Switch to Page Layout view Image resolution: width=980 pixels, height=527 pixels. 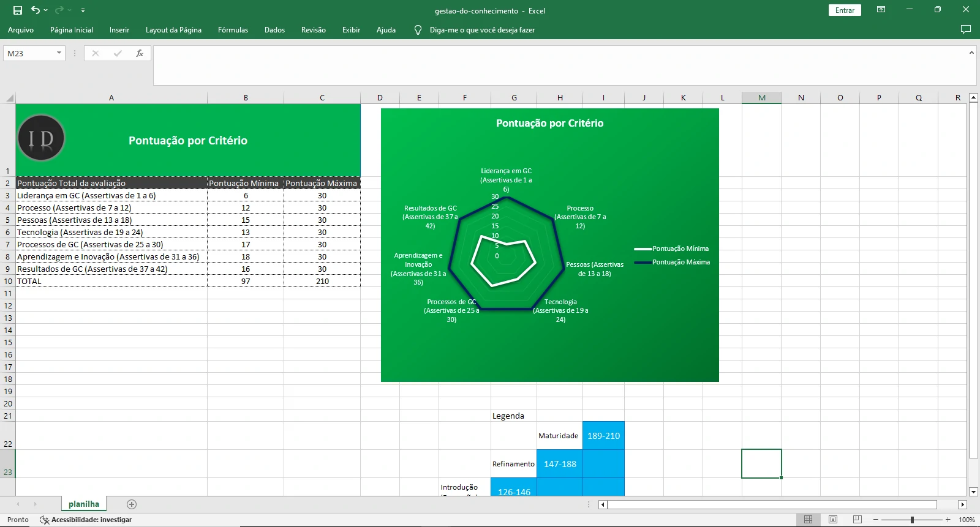832,520
